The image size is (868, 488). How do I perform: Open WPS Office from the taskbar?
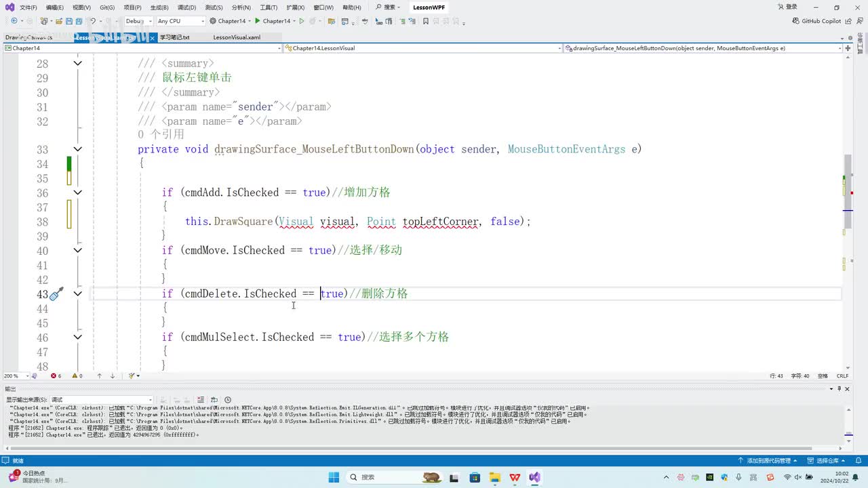515,477
